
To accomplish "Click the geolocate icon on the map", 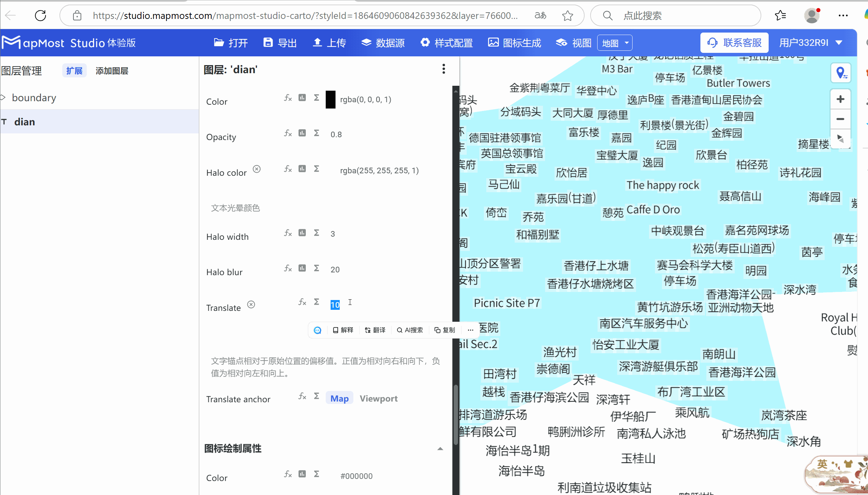I will click(841, 73).
